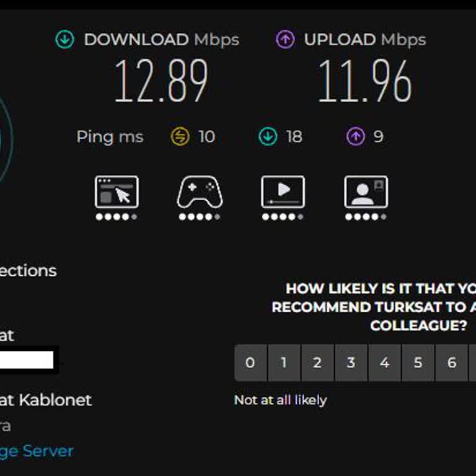Click the Change Server link

coord(37,451)
